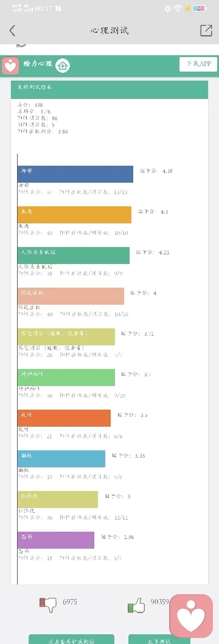Select the orange 焦虑 bar
Viewport: 219px width, 644px height.
click(x=74, y=215)
